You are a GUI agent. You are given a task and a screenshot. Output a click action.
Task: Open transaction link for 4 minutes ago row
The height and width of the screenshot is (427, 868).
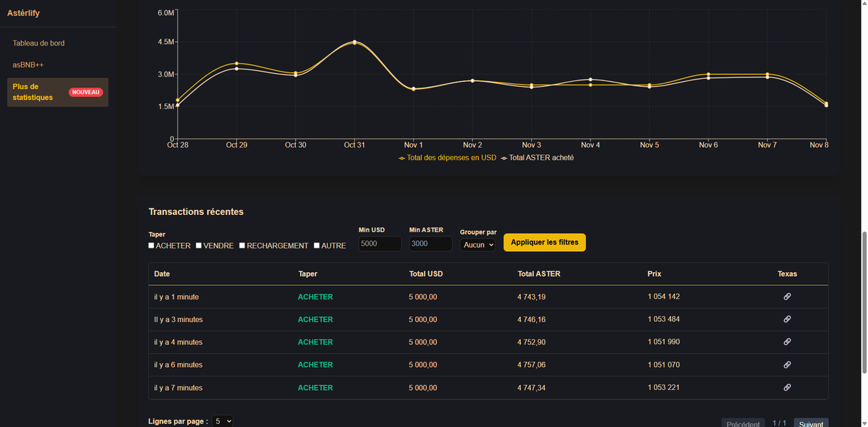point(787,342)
